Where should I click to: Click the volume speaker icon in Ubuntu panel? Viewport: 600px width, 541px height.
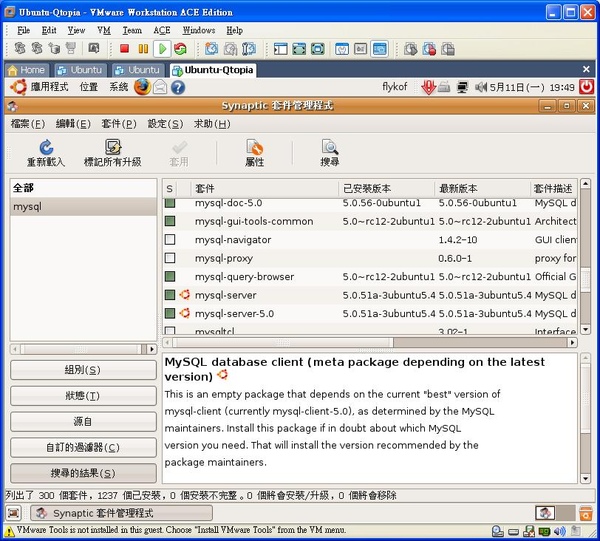click(481, 88)
